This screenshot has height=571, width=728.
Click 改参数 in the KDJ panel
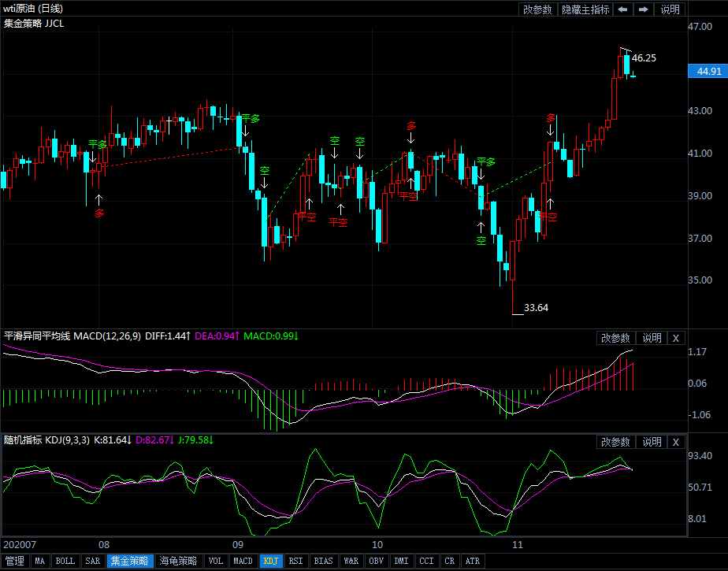615,443
